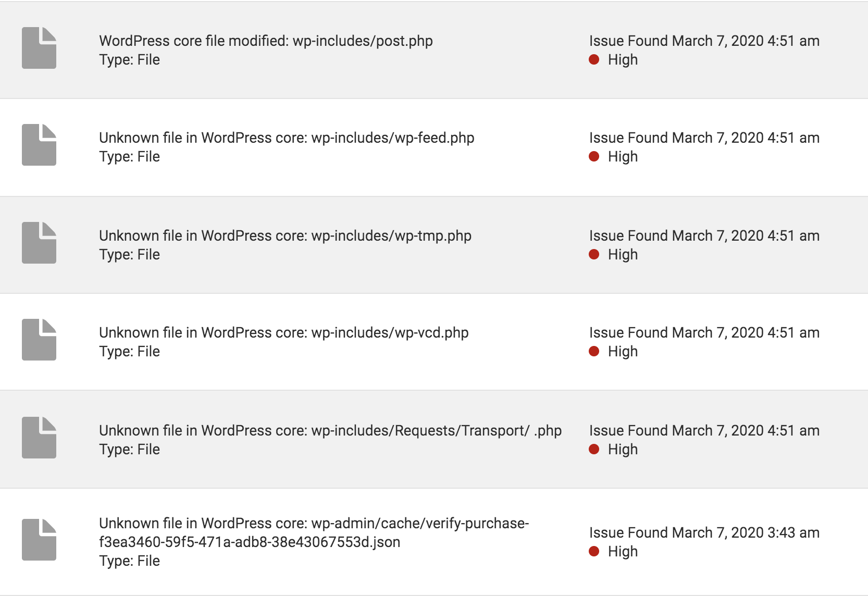
Task: Click Issue Found 3:43 am timestamp
Action: [x=704, y=532]
